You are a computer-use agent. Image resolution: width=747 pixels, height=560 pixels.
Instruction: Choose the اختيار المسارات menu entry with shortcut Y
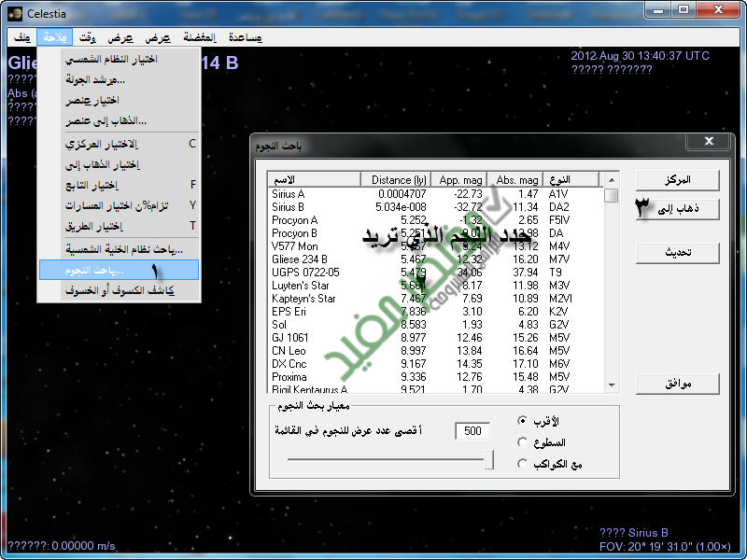click(x=119, y=205)
